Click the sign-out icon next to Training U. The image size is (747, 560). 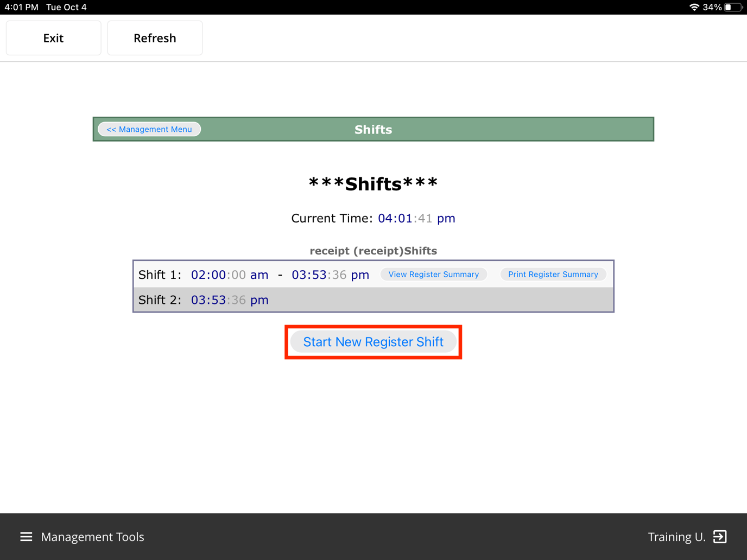point(719,537)
